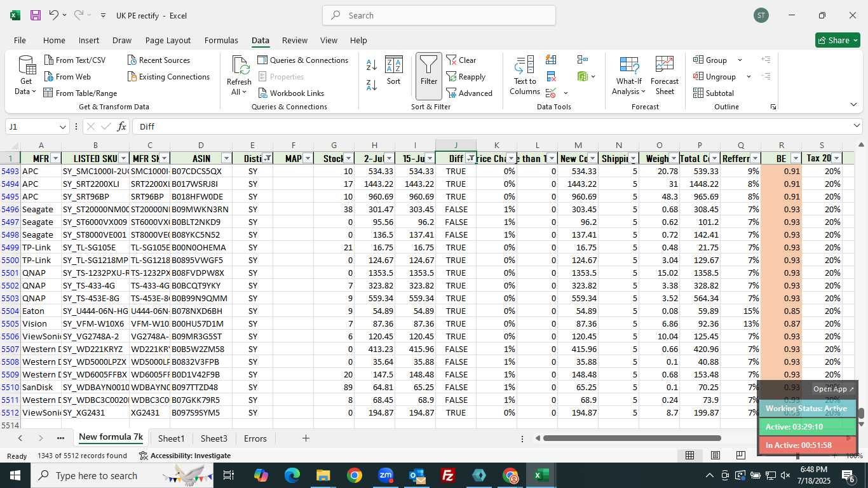This screenshot has width=868, height=488.
Task: Click Remove Duplicates icon
Action: coord(551,77)
